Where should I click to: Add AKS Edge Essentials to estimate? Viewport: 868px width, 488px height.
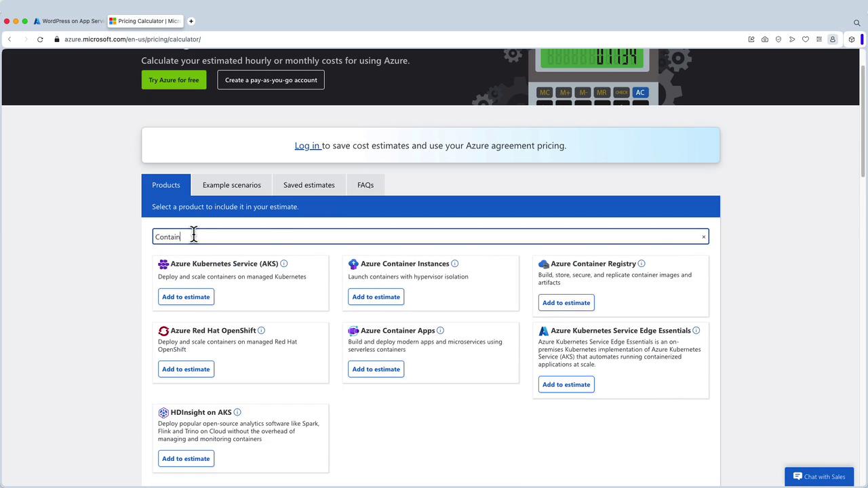(566, 385)
